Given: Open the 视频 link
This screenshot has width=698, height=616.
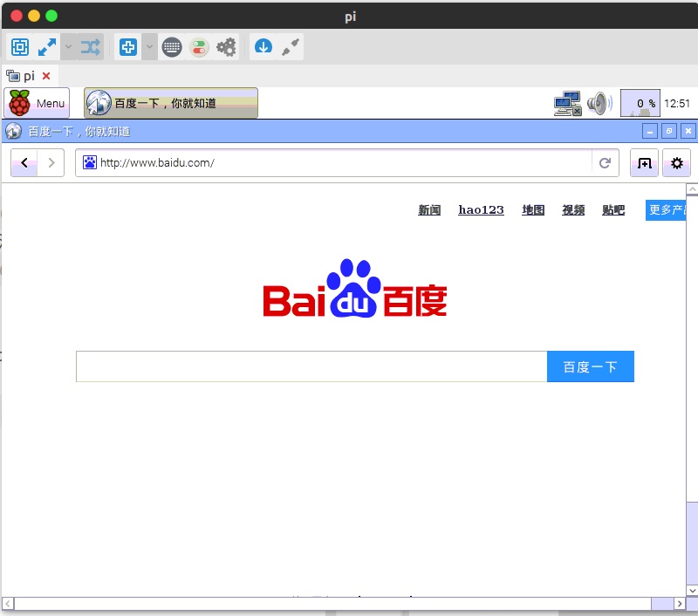Looking at the screenshot, I should (x=573, y=210).
